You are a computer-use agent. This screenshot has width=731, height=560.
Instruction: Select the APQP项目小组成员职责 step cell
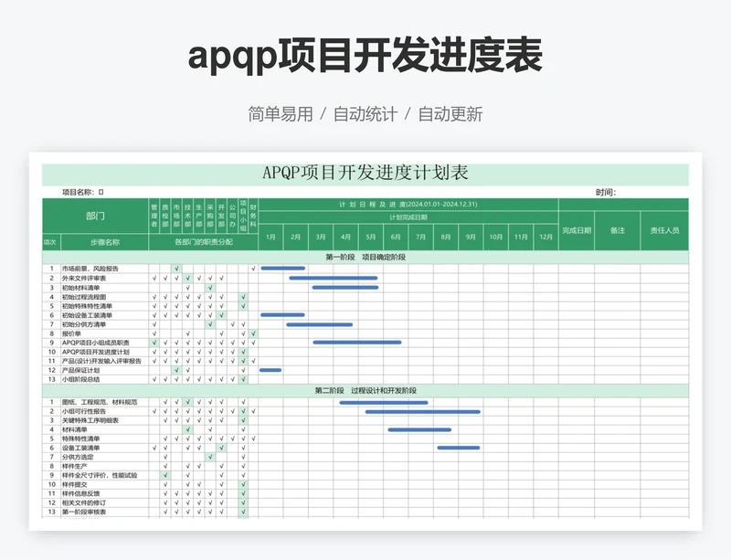(x=104, y=343)
